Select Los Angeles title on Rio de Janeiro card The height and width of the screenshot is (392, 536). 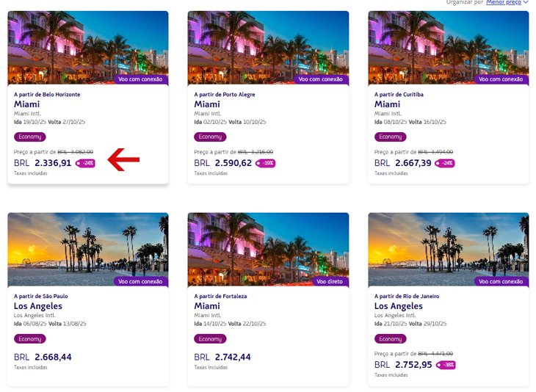(x=399, y=306)
